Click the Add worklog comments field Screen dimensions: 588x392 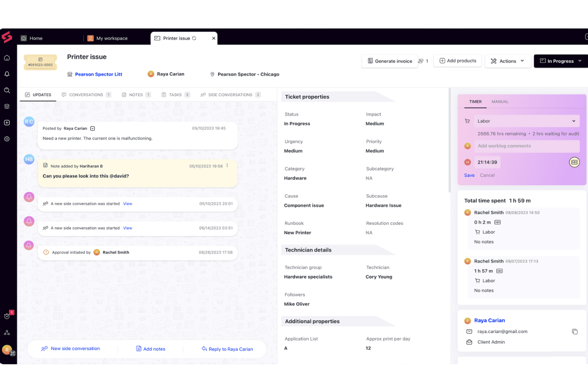coord(527,146)
